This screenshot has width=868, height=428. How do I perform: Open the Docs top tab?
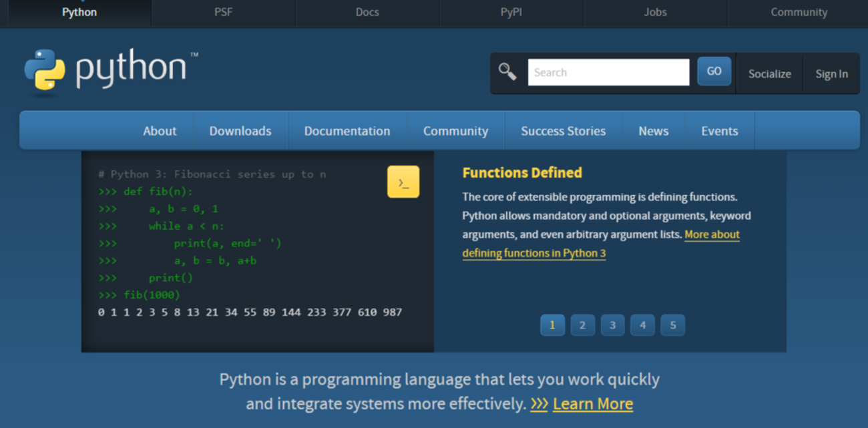[367, 12]
